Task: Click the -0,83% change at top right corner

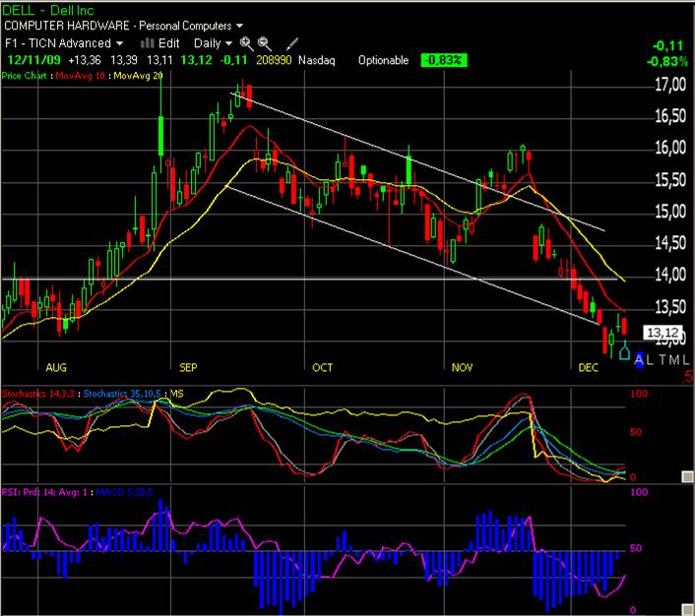Action: click(x=667, y=61)
